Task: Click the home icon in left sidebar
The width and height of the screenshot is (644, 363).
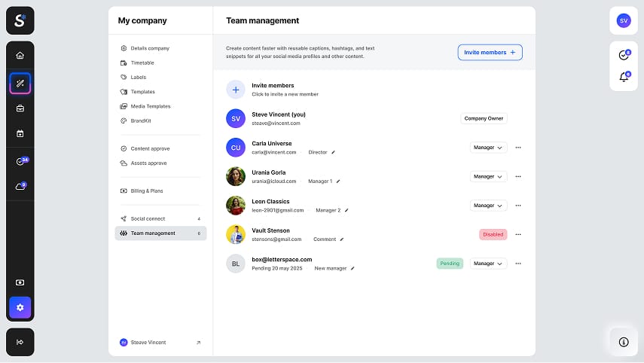Action: (x=20, y=55)
